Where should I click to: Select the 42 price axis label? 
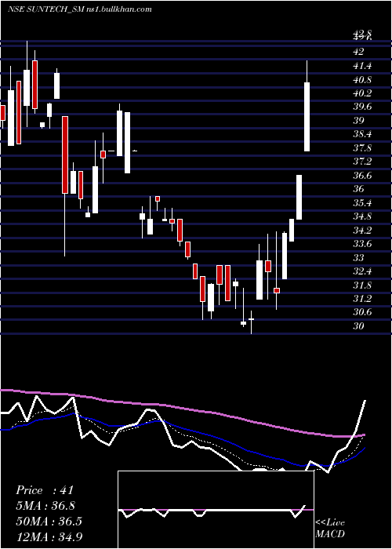click(359, 52)
